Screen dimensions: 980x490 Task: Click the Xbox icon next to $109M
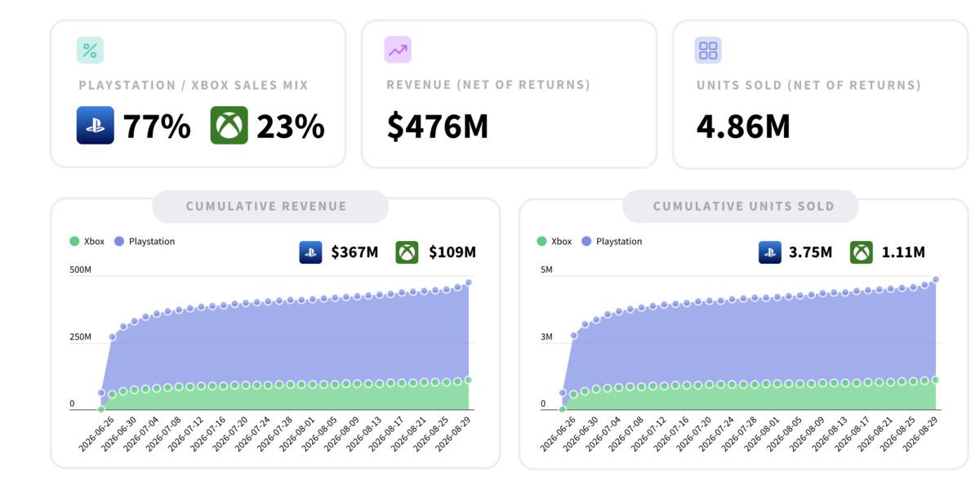[407, 252]
